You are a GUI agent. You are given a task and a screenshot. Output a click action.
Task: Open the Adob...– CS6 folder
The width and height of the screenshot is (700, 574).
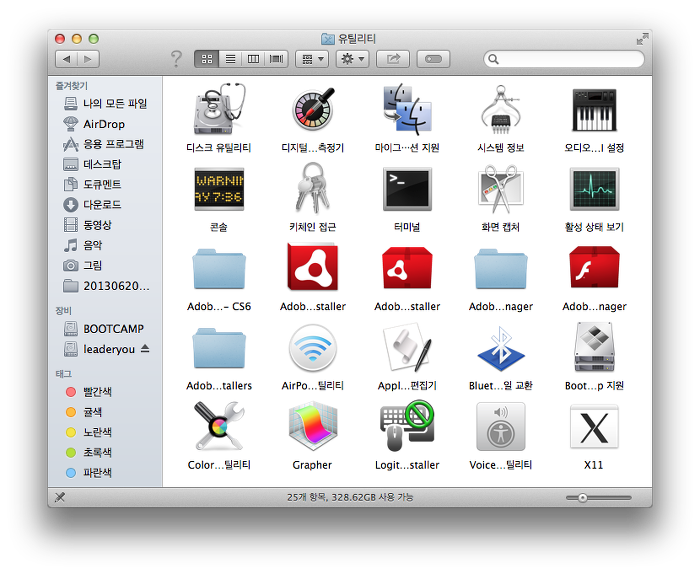pyautogui.click(x=219, y=269)
